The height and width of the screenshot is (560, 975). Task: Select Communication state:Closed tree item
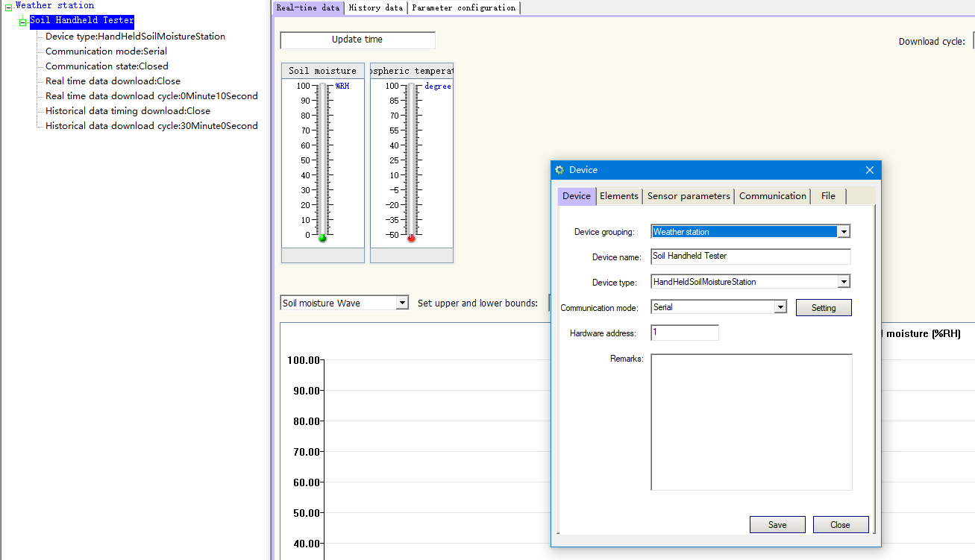pos(107,66)
